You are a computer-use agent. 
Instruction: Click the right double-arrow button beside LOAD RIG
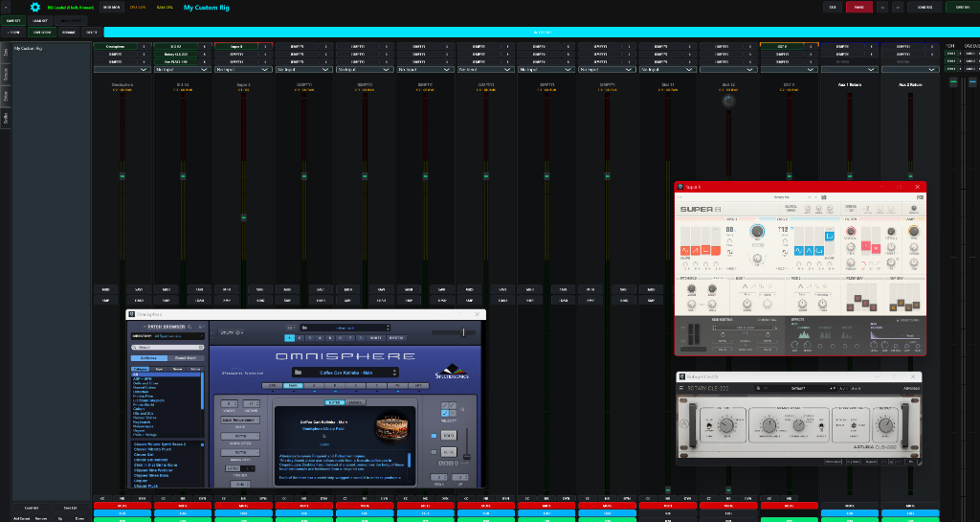[898, 7]
